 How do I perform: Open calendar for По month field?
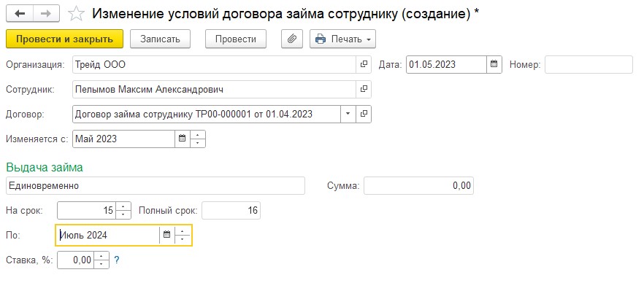click(166, 235)
